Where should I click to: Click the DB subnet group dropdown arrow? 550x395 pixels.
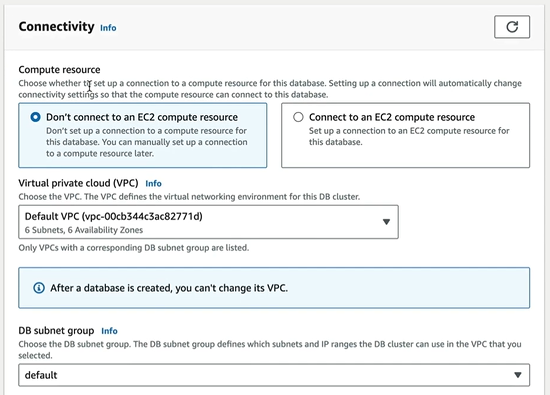click(x=517, y=375)
